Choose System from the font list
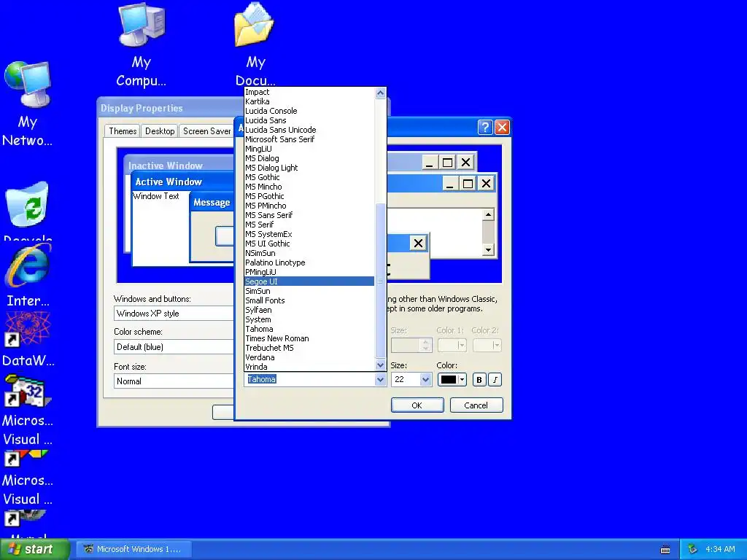 tap(309, 319)
